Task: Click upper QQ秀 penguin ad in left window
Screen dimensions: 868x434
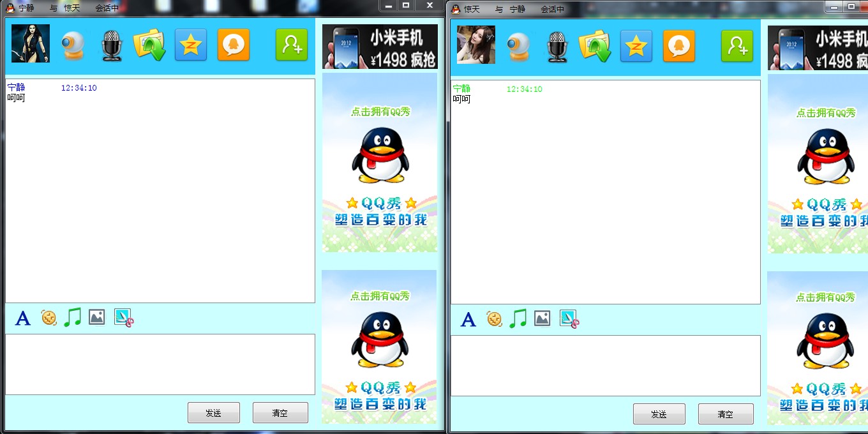Action: point(380,162)
